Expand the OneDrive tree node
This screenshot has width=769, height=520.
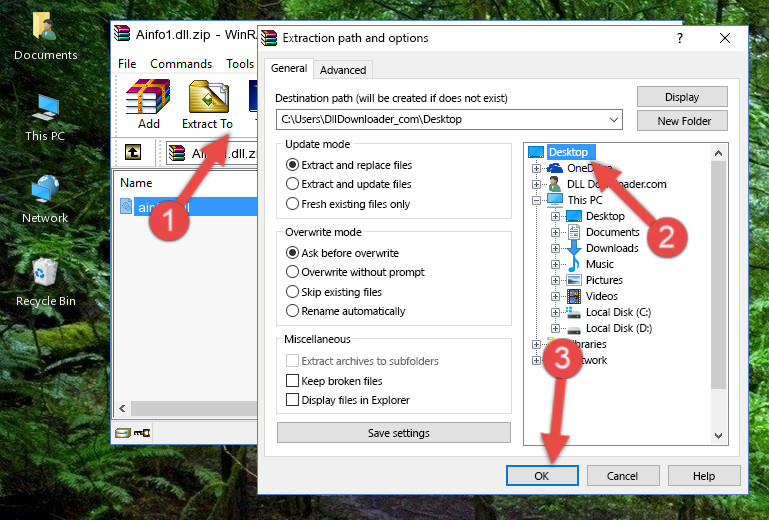click(536, 168)
